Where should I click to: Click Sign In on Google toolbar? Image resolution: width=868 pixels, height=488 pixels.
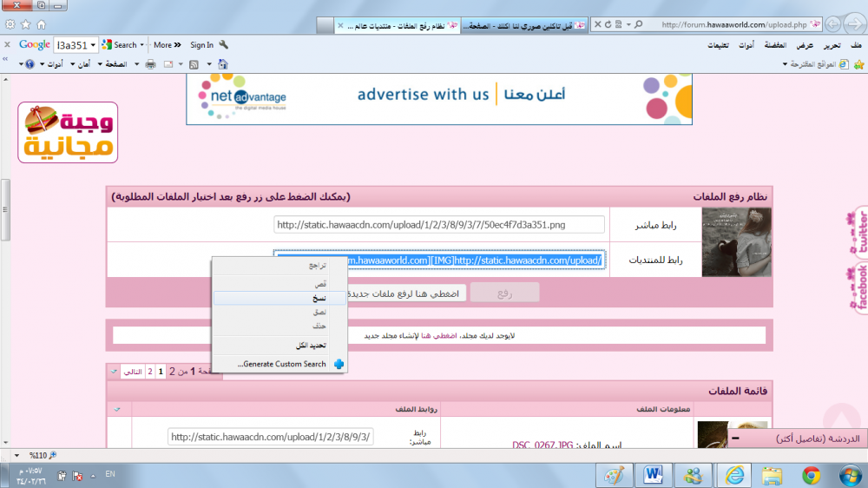pos(201,45)
